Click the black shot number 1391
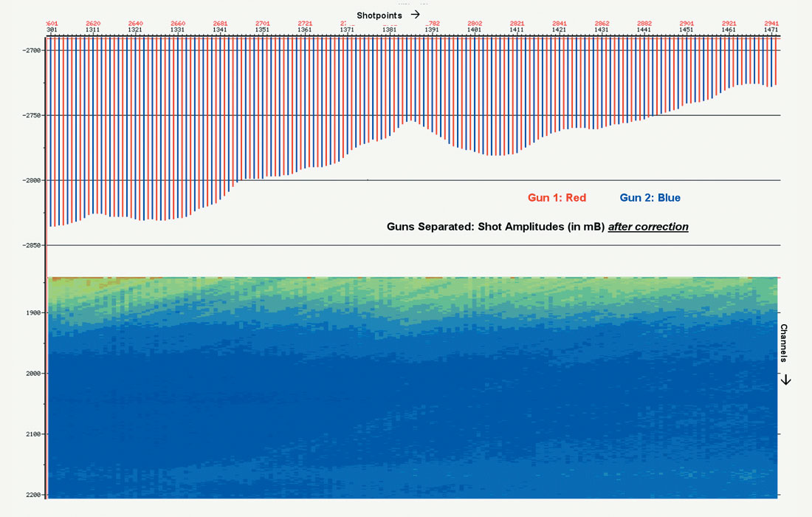 432,30
